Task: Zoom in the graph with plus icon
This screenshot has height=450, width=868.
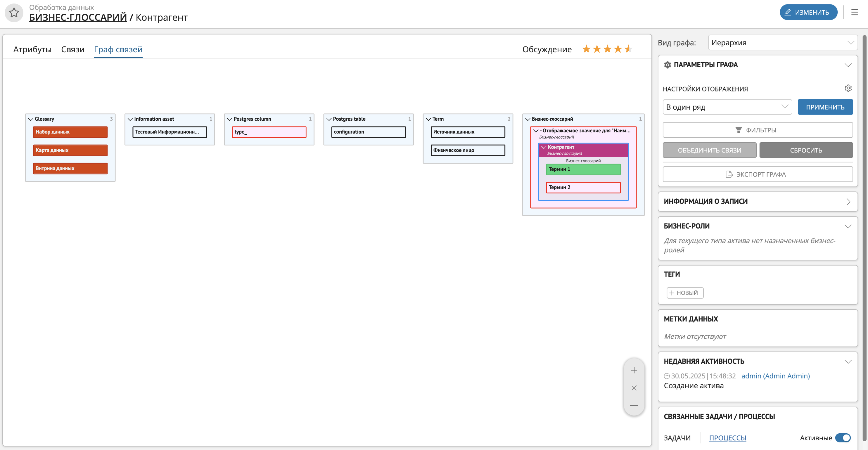Action: pyautogui.click(x=634, y=370)
